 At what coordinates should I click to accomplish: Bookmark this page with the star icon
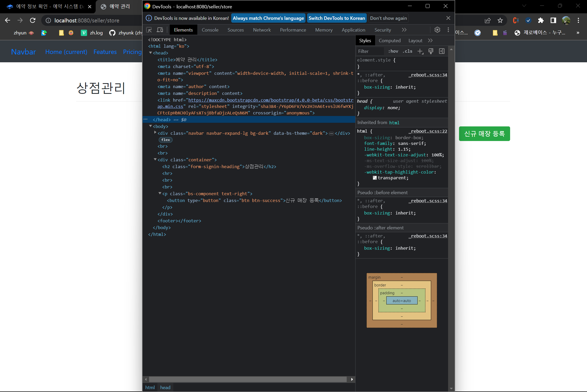pos(500,20)
